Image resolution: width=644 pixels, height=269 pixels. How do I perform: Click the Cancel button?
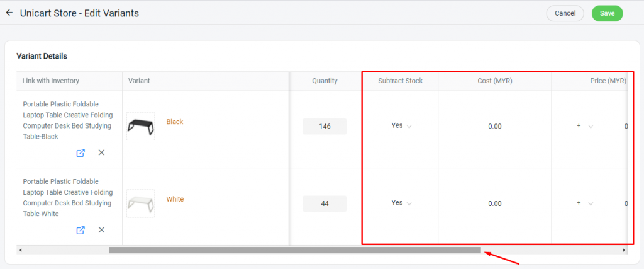click(x=565, y=13)
